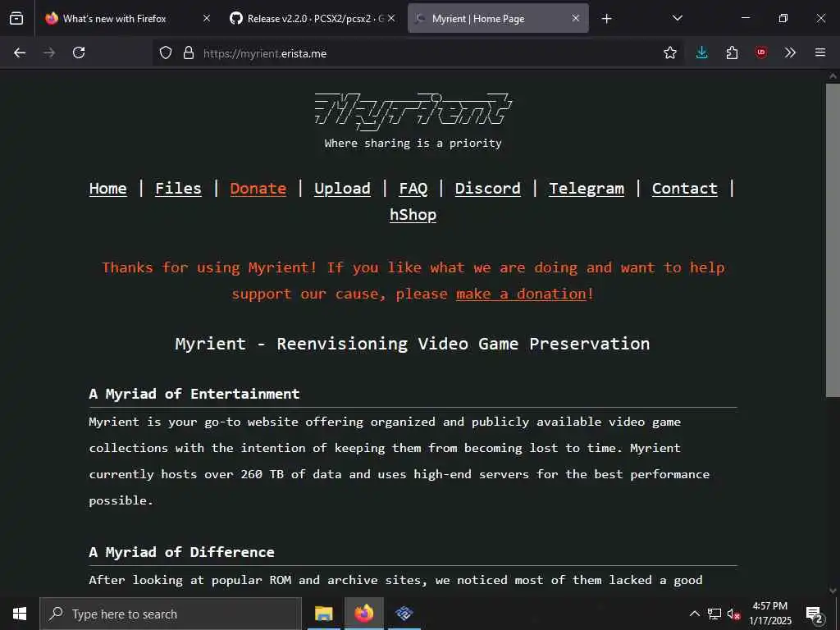Click the 'A Myriad of Difference' heading
This screenshot has width=840, height=630.
(x=181, y=552)
